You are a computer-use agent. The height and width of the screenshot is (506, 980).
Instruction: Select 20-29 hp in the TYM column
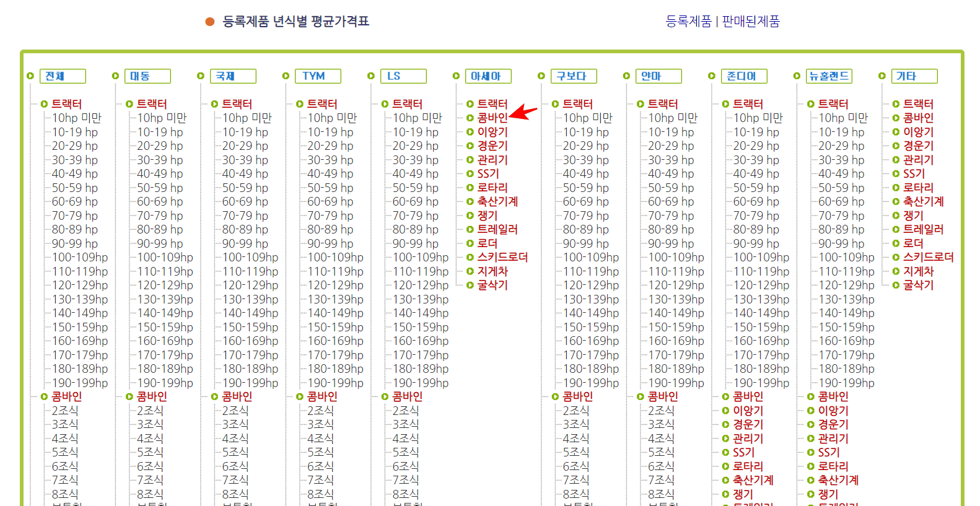pyautogui.click(x=330, y=146)
